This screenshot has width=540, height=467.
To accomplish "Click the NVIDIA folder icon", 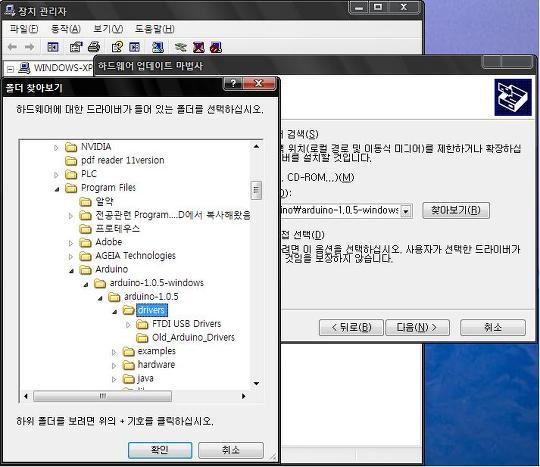I will click(x=71, y=147).
